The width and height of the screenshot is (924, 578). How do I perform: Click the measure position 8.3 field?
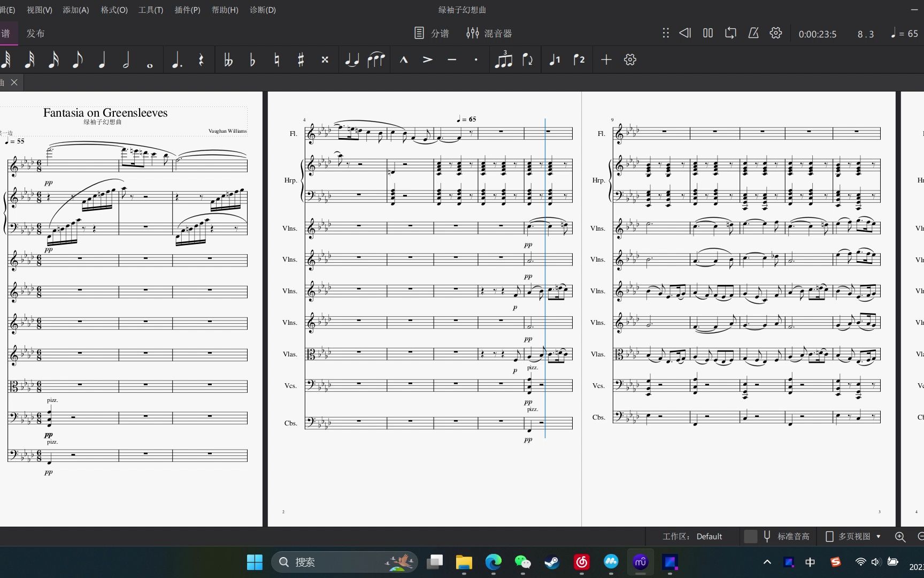click(866, 34)
